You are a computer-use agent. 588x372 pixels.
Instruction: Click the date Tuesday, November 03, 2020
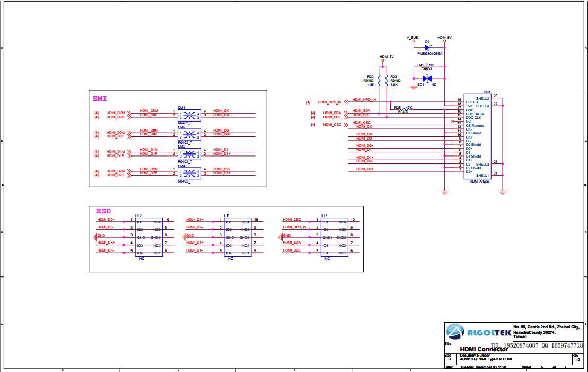484,367
